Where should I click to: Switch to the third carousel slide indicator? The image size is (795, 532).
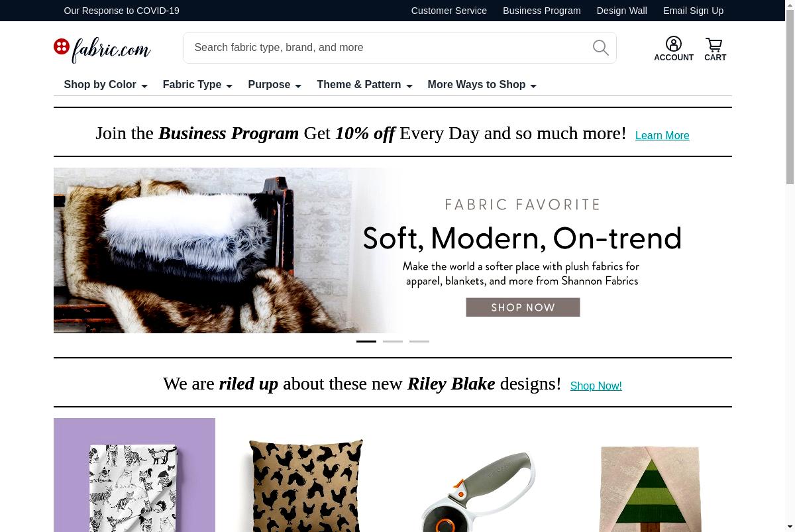click(419, 341)
